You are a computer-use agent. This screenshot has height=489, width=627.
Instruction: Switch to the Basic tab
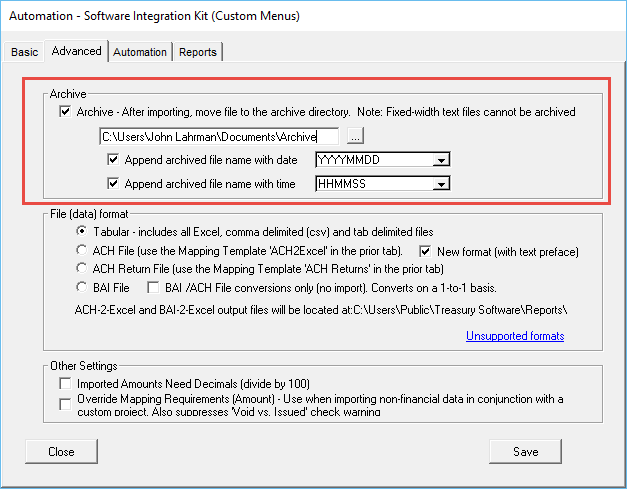coord(25,52)
